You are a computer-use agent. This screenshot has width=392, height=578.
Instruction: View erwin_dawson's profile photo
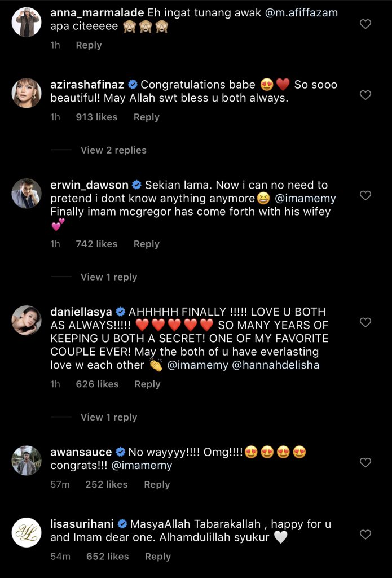(x=27, y=194)
